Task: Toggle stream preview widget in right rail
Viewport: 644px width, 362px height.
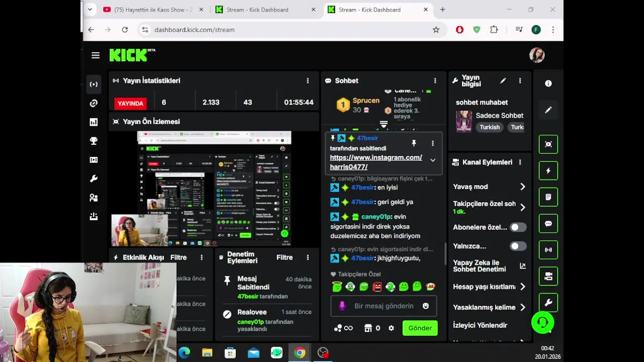Action: pyautogui.click(x=548, y=144)
